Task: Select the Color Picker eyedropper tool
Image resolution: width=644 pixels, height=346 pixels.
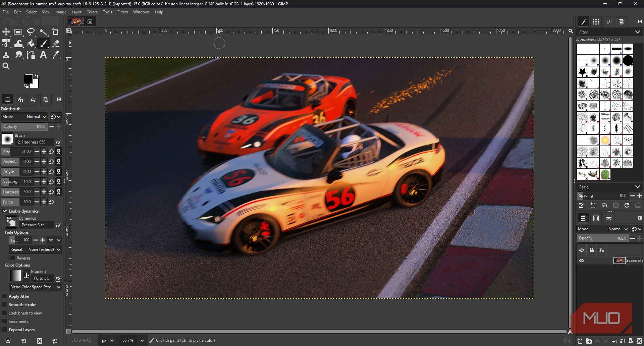Action: tap(56, 55)
